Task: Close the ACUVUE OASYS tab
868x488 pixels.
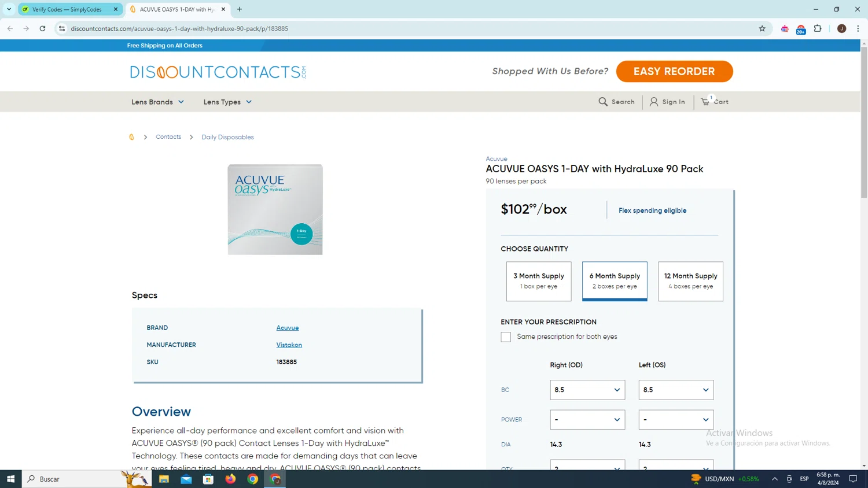Action: (x=223, y=9)
